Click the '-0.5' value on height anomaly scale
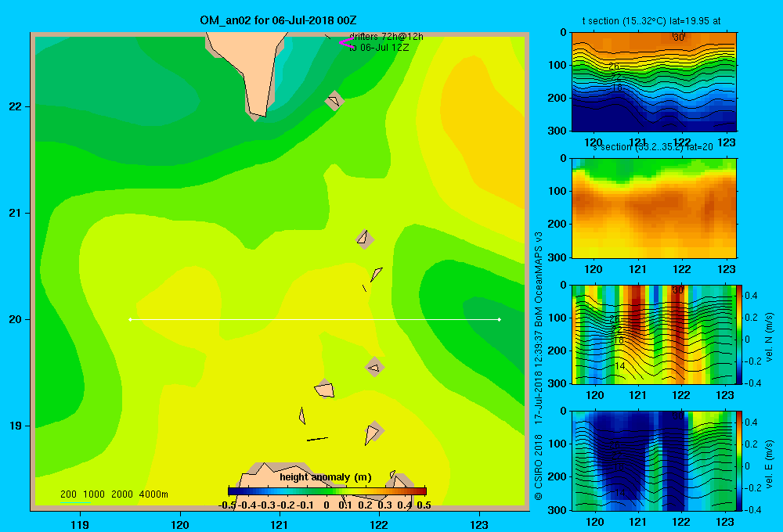Screen dimensions: 783x532 227,505
